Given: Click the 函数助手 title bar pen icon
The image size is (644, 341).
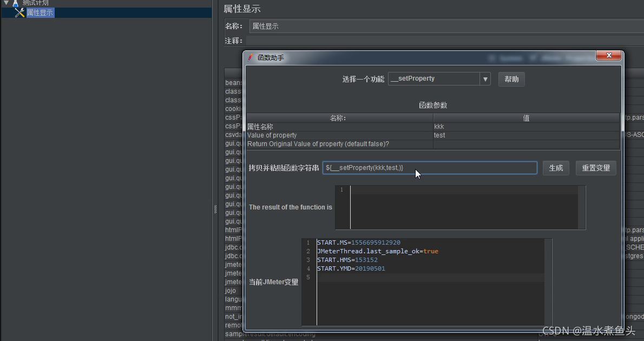Looking at the screenshot, I should [x=250, y=57].
